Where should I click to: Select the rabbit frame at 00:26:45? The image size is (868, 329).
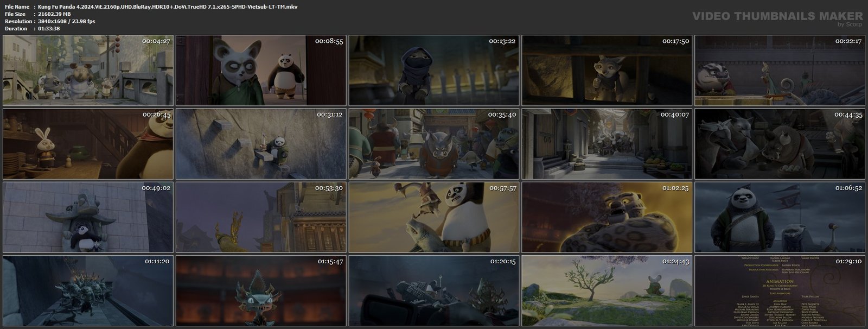point(88,144)
